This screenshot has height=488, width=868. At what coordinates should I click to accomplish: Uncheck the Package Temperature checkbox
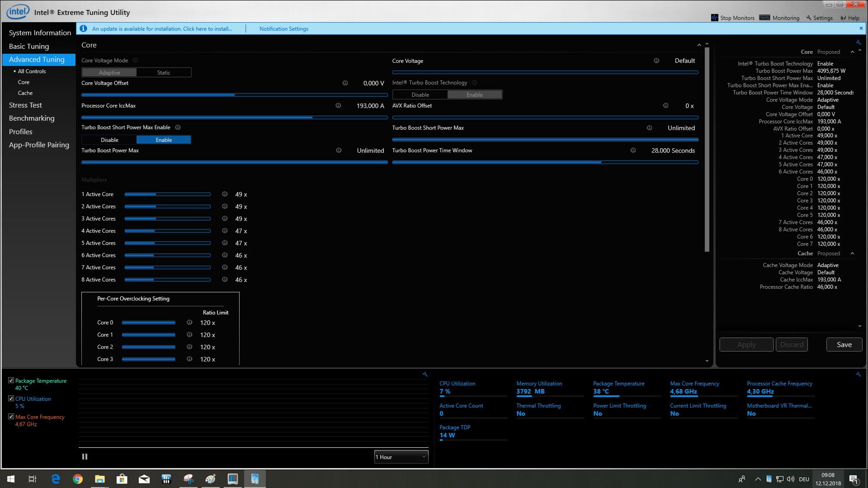pos(11,380)
